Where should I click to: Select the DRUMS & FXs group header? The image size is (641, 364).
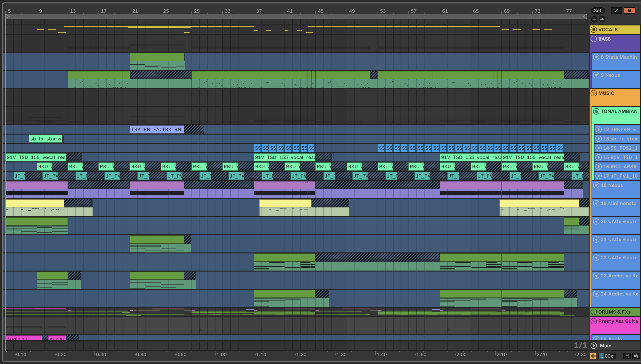pos(615,312)
